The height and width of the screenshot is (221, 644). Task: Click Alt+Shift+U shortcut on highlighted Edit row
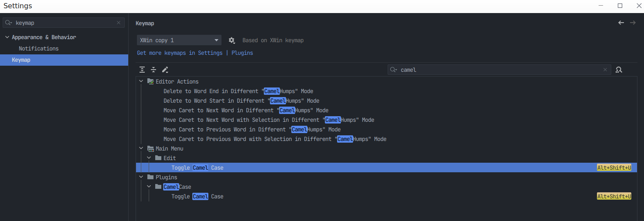click(x=614, y=167)
